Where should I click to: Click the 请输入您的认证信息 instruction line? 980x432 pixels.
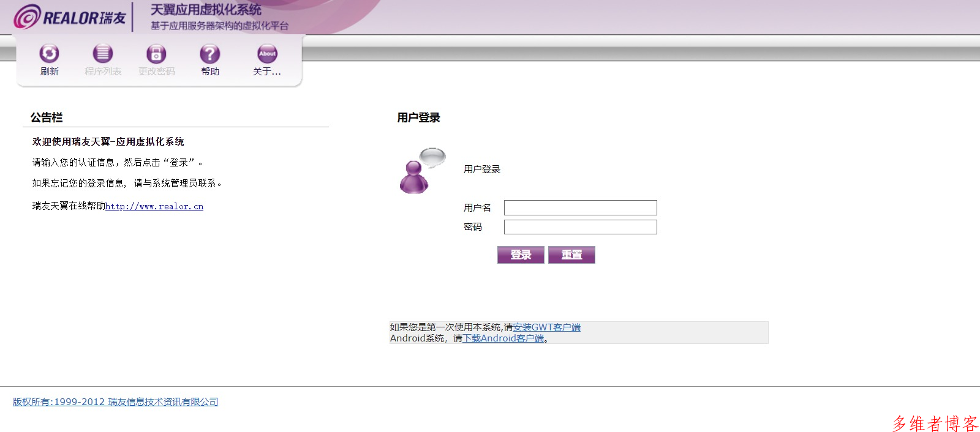pos(118,162)
